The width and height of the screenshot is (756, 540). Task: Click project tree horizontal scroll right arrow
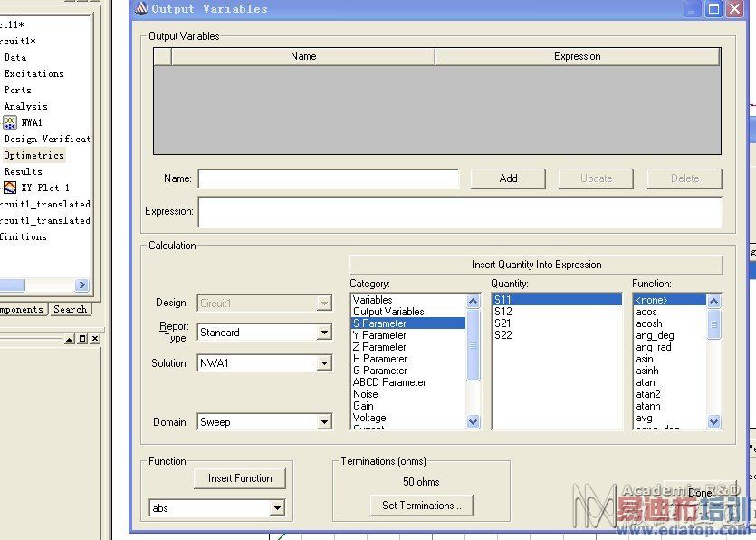[82, 284]
